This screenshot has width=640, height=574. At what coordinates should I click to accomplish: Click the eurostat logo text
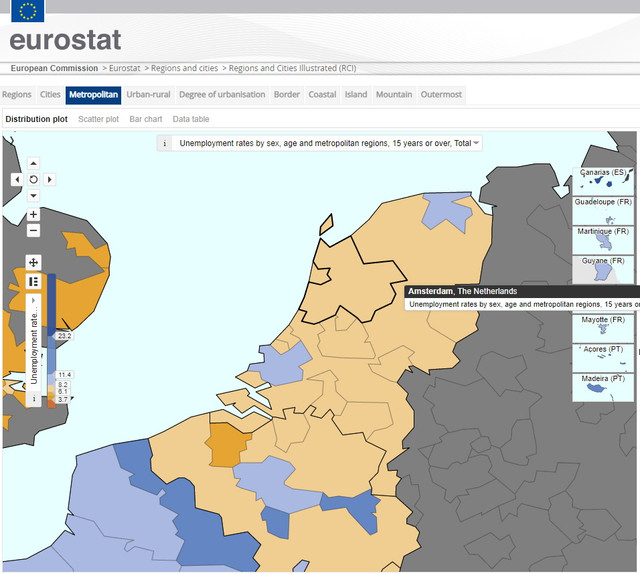coord(65,40)
